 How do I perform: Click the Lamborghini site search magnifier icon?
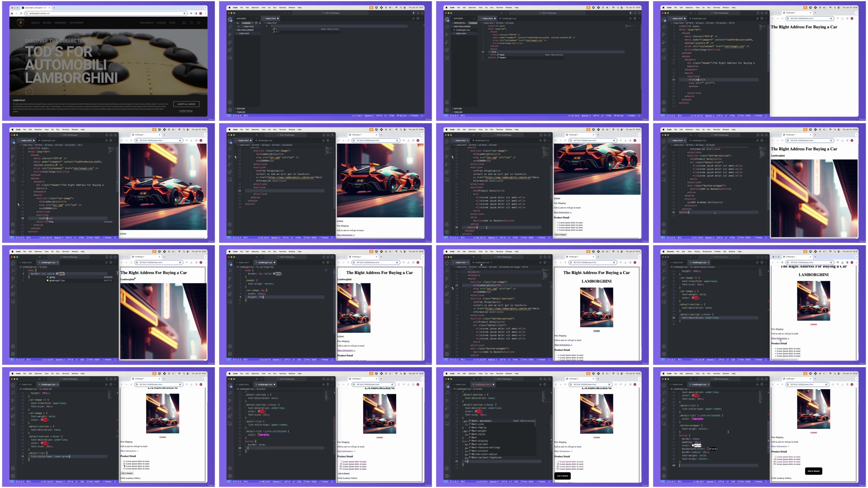pyautogui.click(x=191, y=23)
